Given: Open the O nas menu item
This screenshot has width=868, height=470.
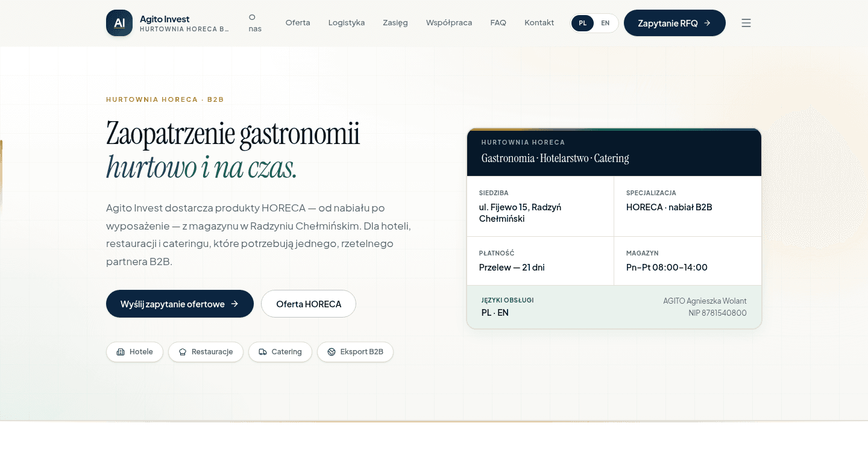Looking at the screenshot, I should click(x=255, y=23).
